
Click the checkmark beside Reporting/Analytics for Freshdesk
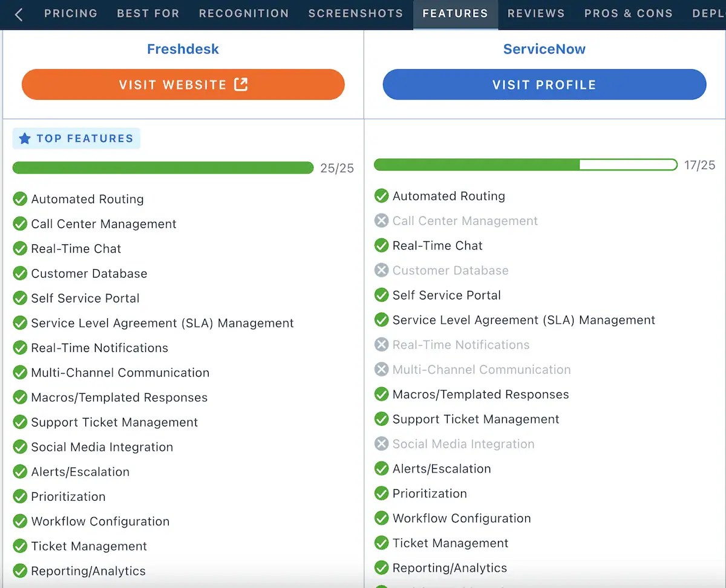(20, 570)
